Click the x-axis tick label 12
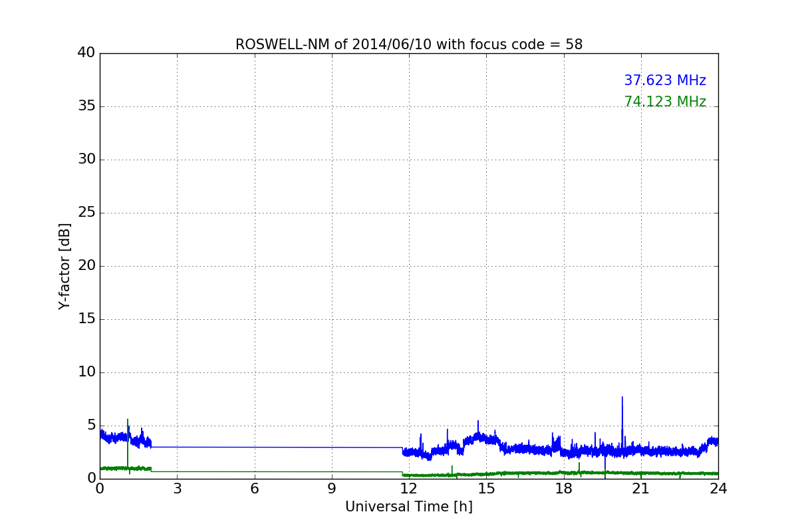Viewport: 798px width, 532px height. point(409,489)
